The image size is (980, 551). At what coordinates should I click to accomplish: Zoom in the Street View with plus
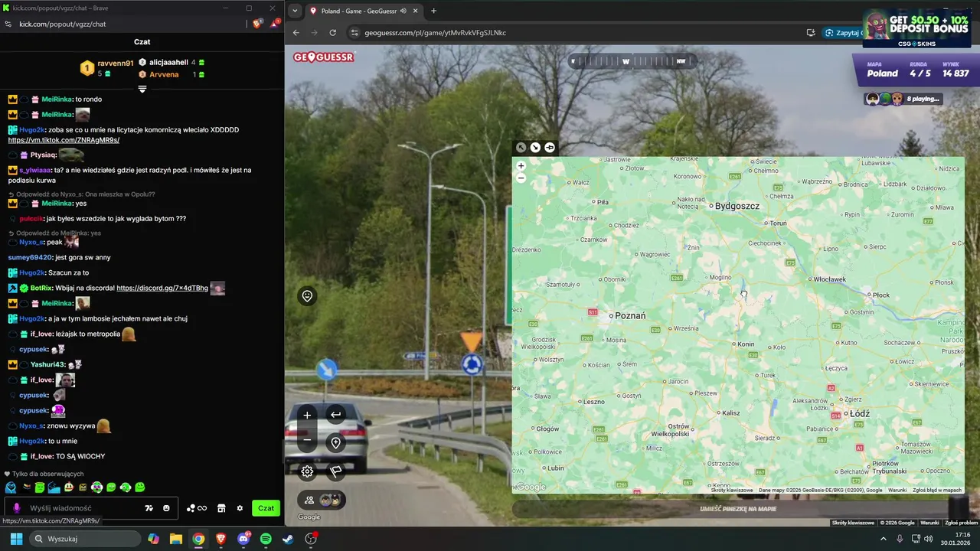[x=307, y=415]
